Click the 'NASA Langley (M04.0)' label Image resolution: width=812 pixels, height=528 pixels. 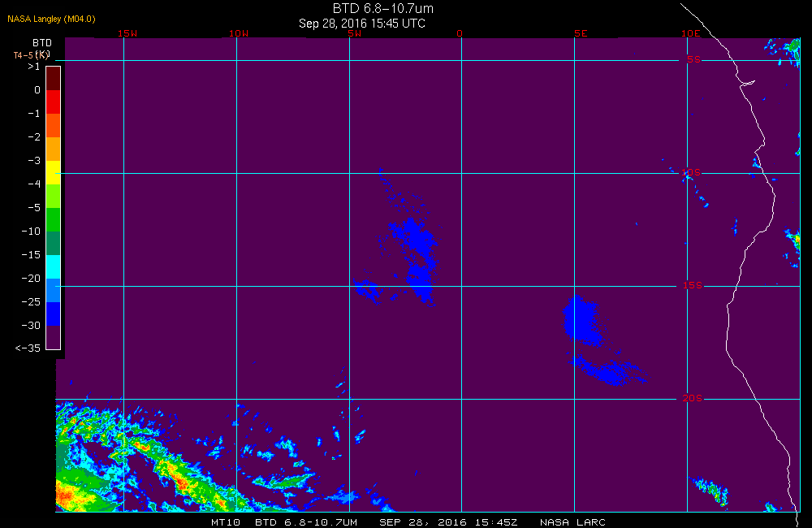[x=51, y=19]
